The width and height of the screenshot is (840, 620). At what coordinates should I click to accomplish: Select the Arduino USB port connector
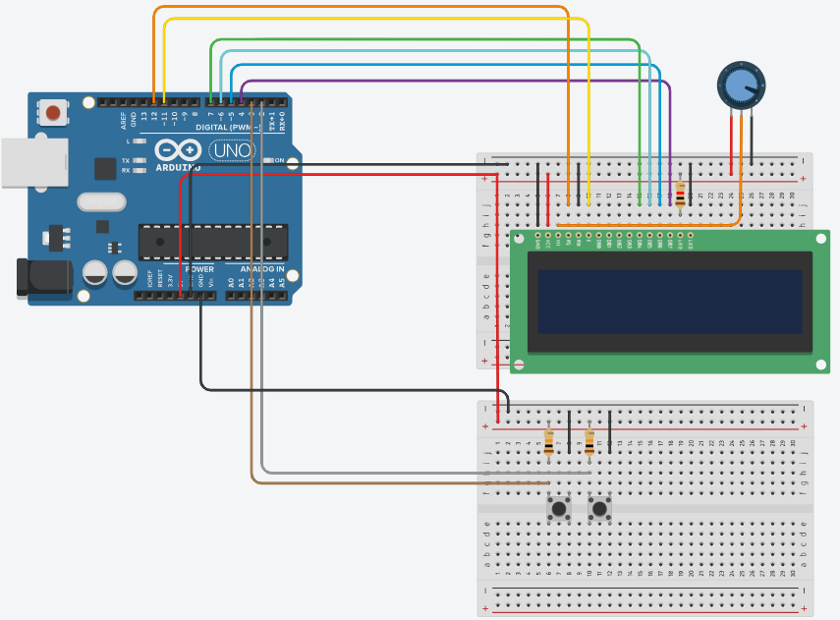point(34,163)
